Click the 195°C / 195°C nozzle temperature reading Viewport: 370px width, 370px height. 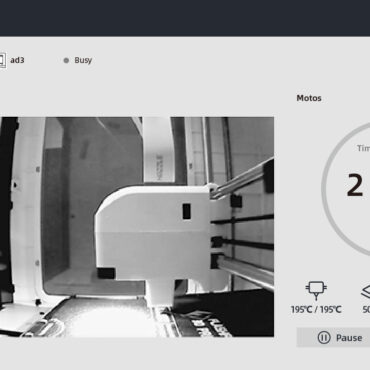(316, 310)
